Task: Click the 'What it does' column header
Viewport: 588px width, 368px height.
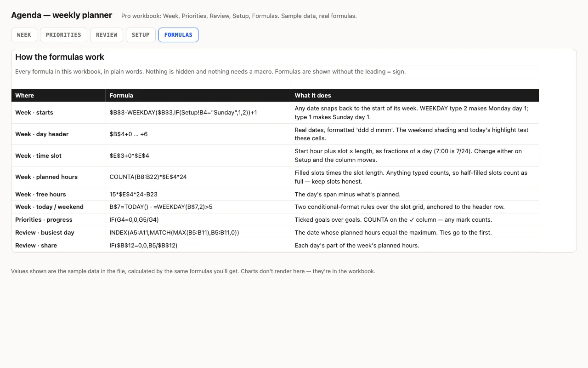Action: click(415, 95)
